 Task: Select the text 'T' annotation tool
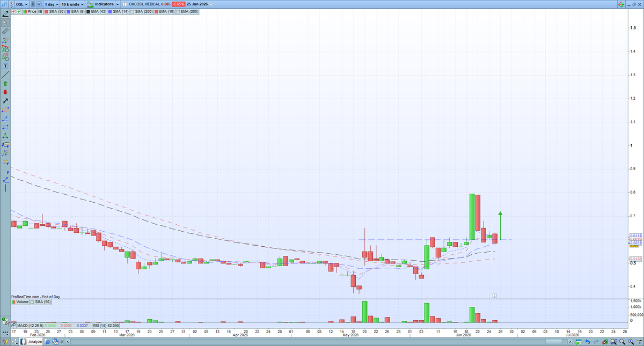(x=5, y=65)
